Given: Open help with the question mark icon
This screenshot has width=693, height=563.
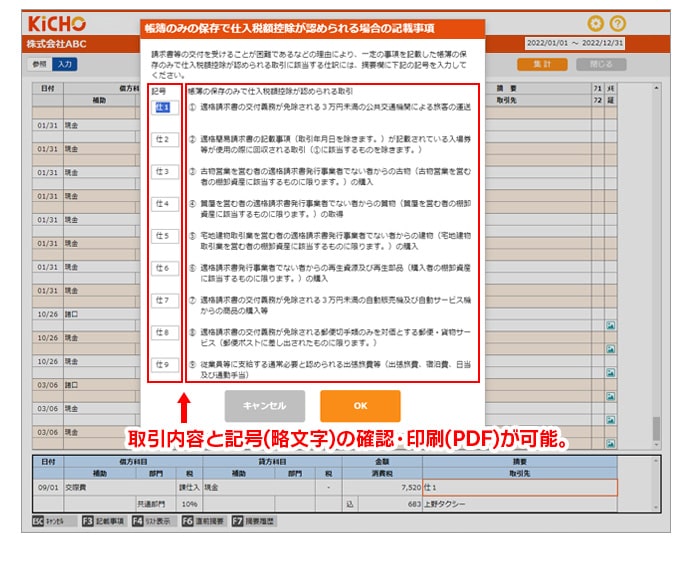Looking at the screenshot, I should (617, 23).
